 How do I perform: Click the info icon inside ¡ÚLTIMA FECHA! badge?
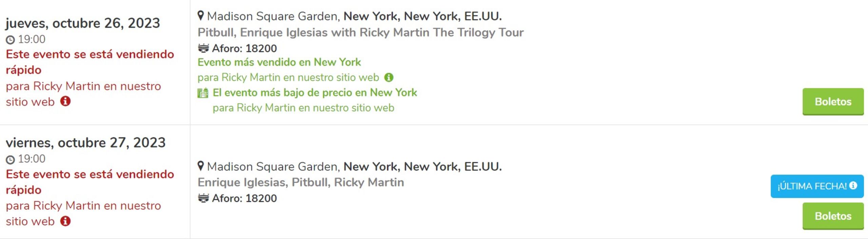tap(853, 186)
